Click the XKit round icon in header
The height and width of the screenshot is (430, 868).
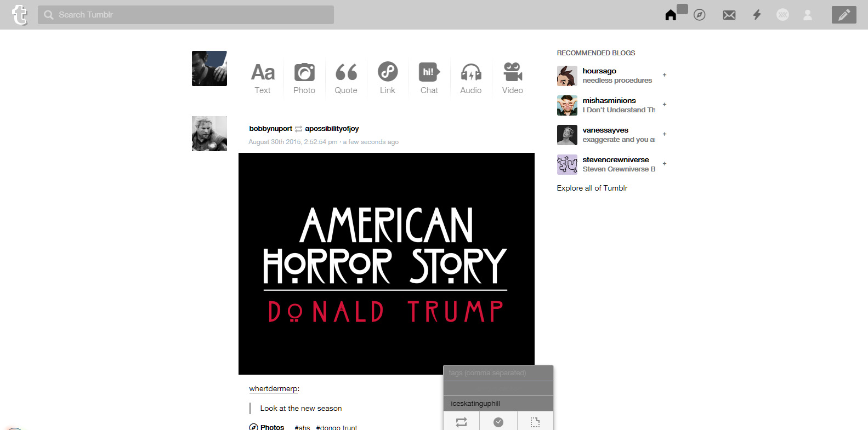pyautogui.click(x=783, y=15)
